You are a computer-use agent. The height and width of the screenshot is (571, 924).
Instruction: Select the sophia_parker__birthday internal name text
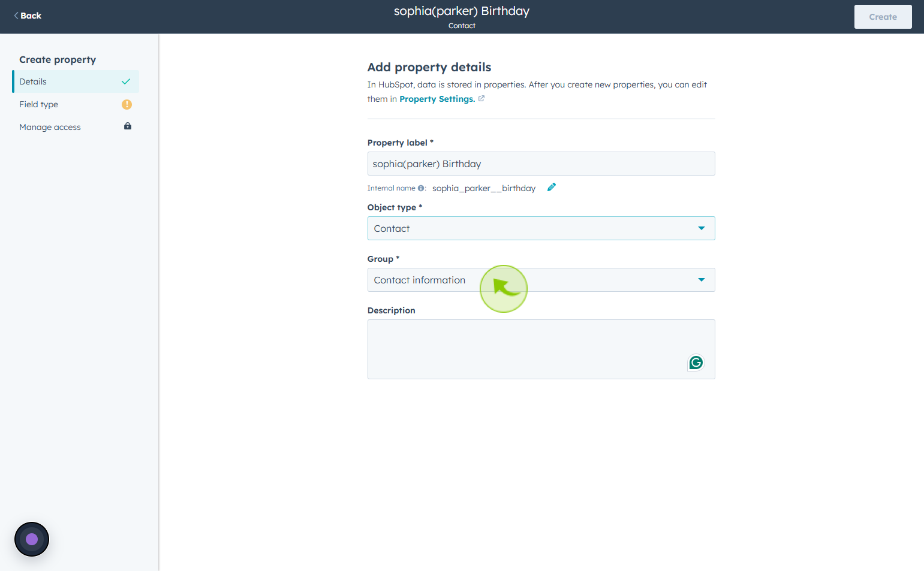coord(484,188)
